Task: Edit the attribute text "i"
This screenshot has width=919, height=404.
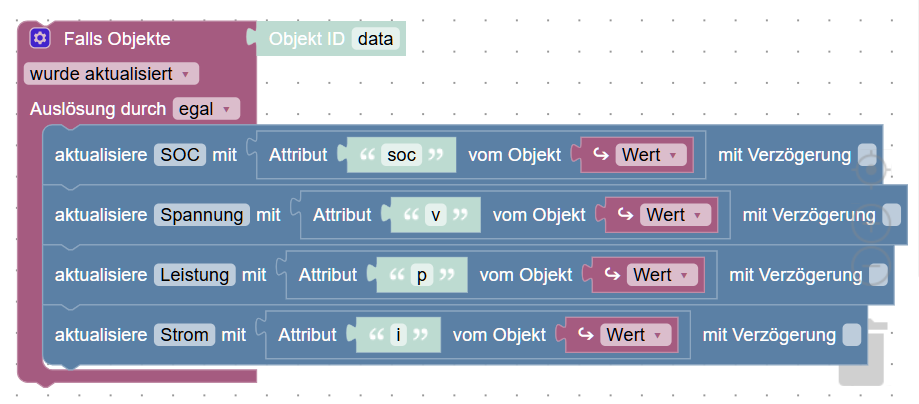Action: 398,335
